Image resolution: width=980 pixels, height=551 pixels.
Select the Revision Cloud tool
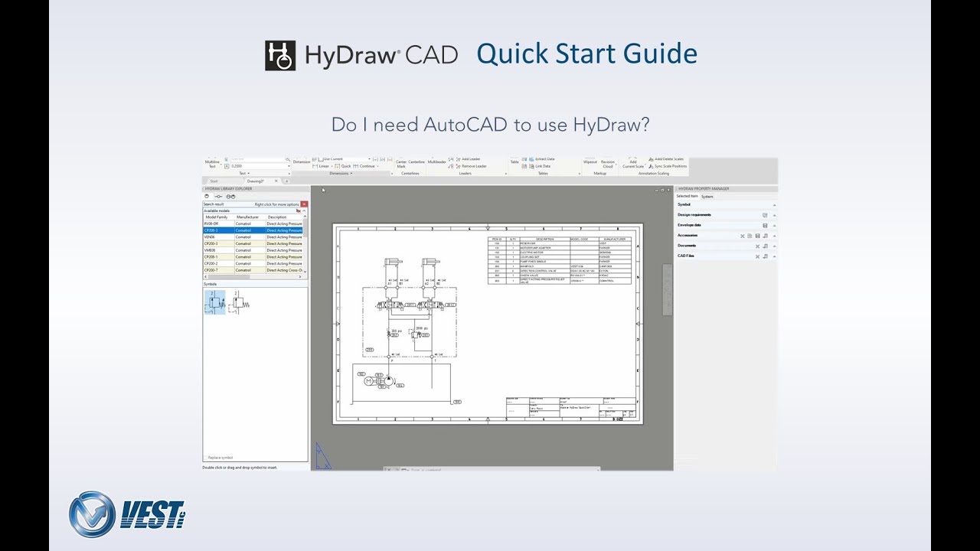tap(608, 164)
